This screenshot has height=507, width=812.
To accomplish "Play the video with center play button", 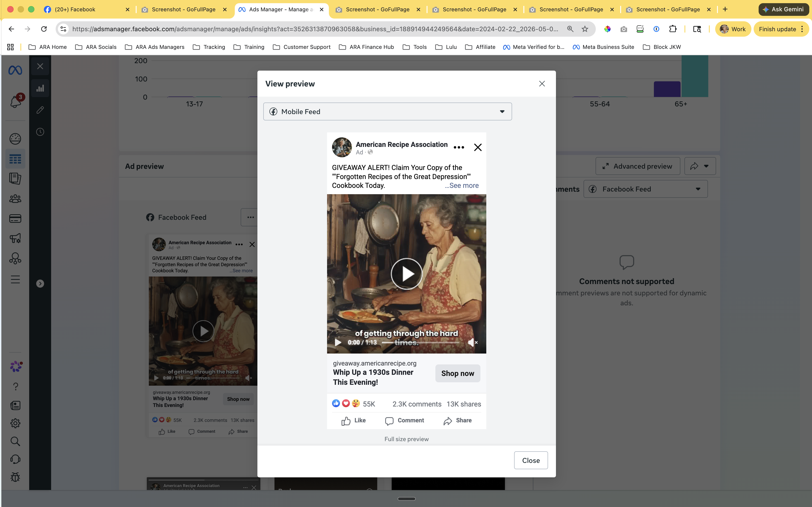I will tap(407, 274).
